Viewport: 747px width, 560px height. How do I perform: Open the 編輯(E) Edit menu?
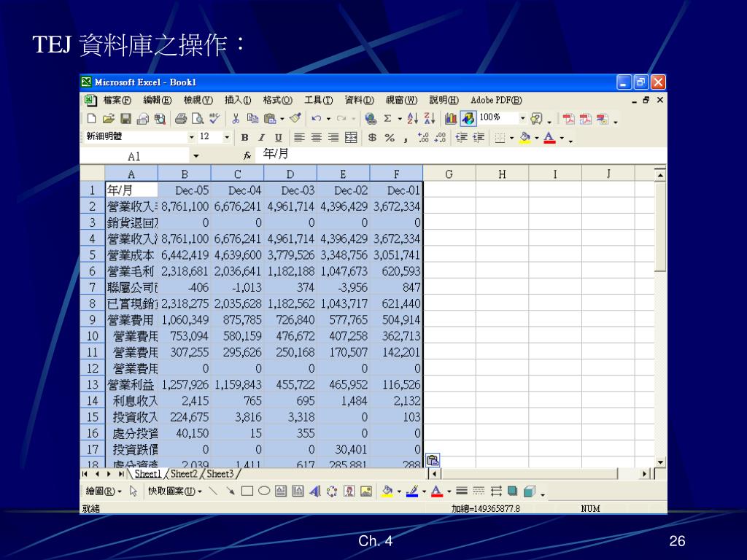[x=158, y=100]
